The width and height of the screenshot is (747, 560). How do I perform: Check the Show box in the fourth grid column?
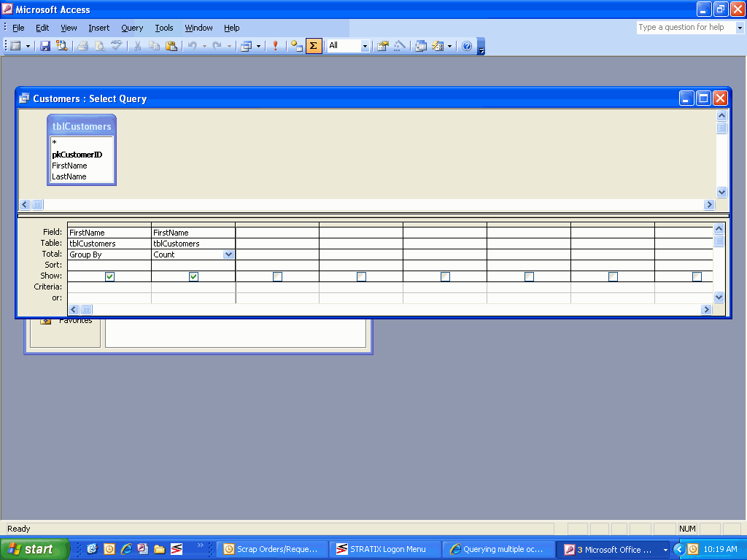[x=361, y=276]
